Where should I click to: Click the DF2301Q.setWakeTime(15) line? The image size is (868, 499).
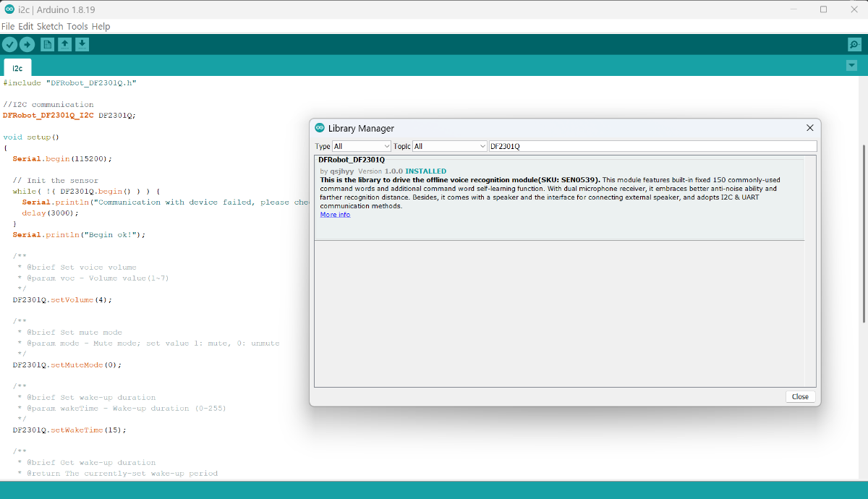point(69,430)
